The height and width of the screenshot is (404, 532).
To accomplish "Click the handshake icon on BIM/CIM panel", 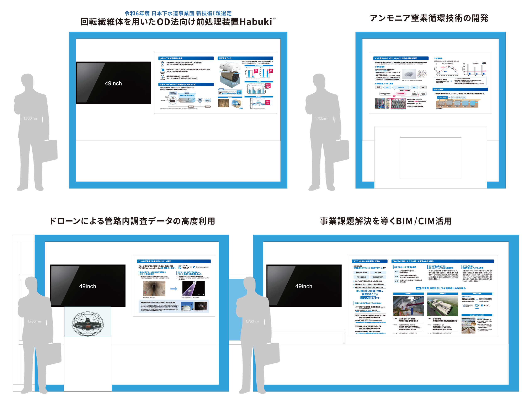I will point(477,305).
